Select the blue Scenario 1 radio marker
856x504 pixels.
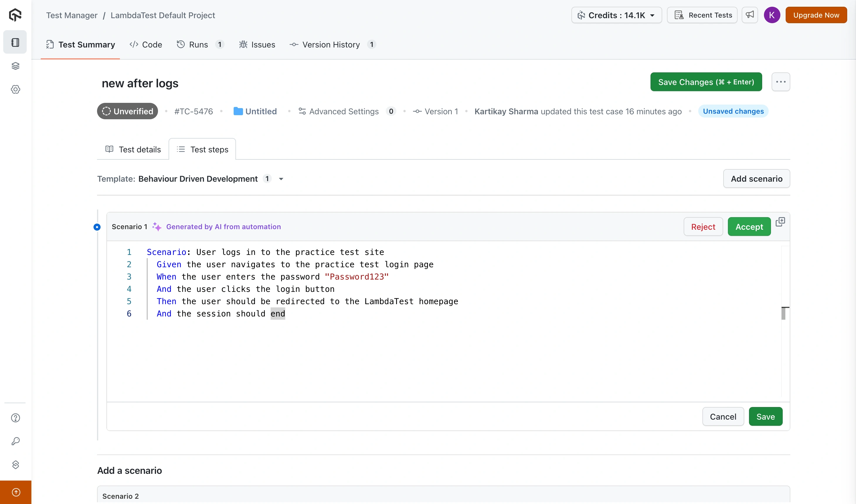click(x=97, y=227)
